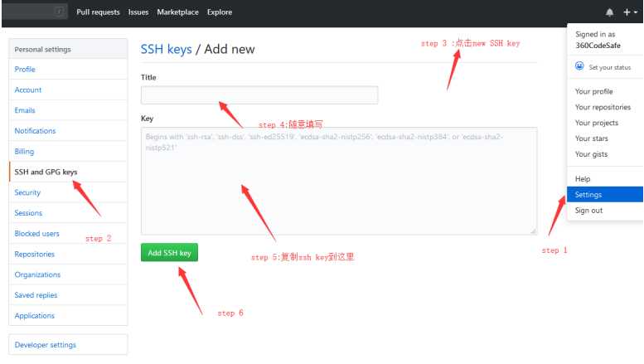This screenshot has height=364, width=644.
Task: Click the key textarea resize handle
Action: pyautogui.click(x=533, y=231)
